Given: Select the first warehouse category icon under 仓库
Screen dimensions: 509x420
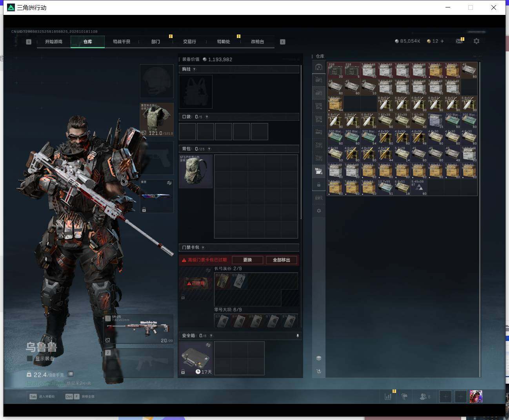Looking at the screenshot, I should click(319, 67).
